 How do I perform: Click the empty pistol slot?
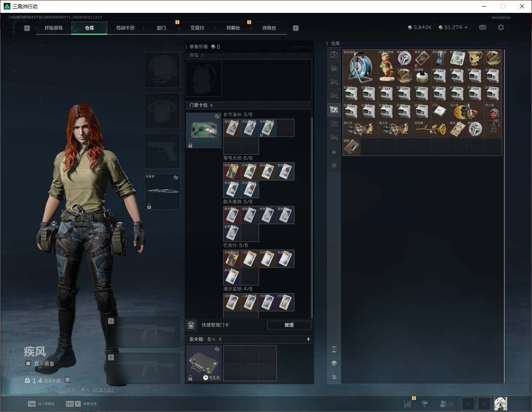pos(162,151)
